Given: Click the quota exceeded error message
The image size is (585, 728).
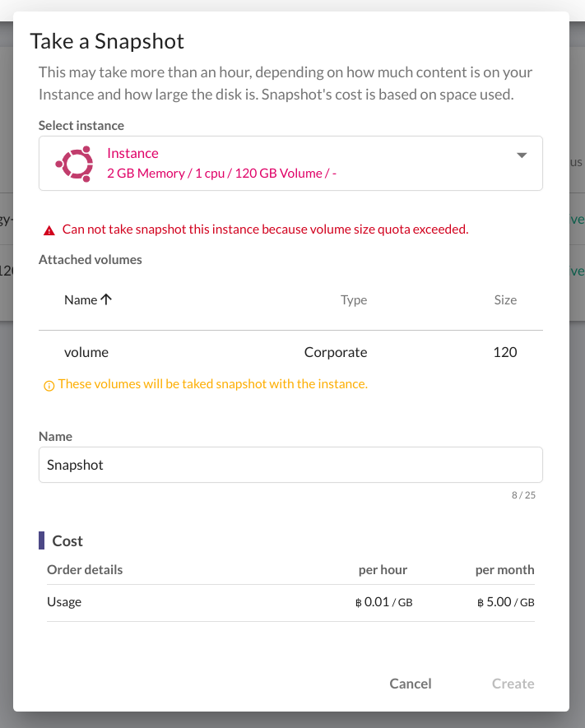Looking at the screenshot, I should pos(265,230).
